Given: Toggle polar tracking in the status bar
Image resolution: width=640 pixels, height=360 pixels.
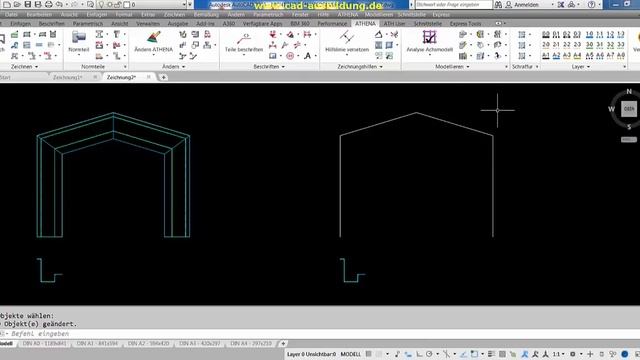Looking at the screenshot, I should coord(429,354).
